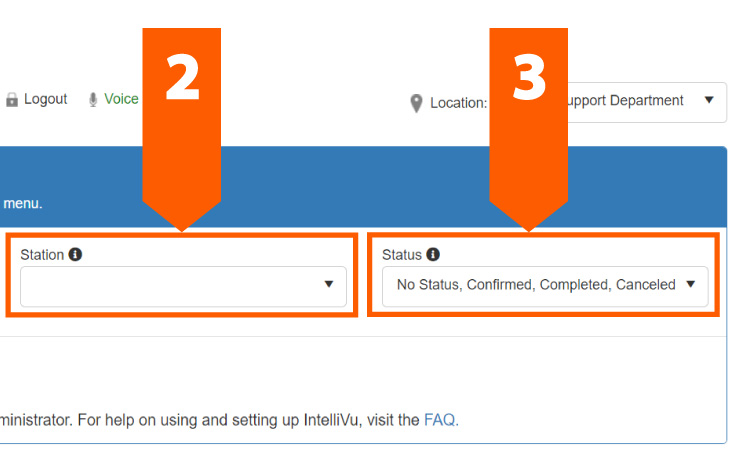Open the Status dropdown showing No Status, Confirmed
737x455 pixels.
(x=536, y=285)
